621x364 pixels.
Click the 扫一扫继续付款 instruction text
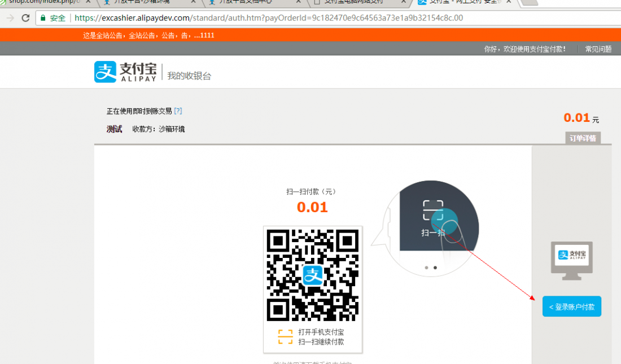tap(321, 342)
